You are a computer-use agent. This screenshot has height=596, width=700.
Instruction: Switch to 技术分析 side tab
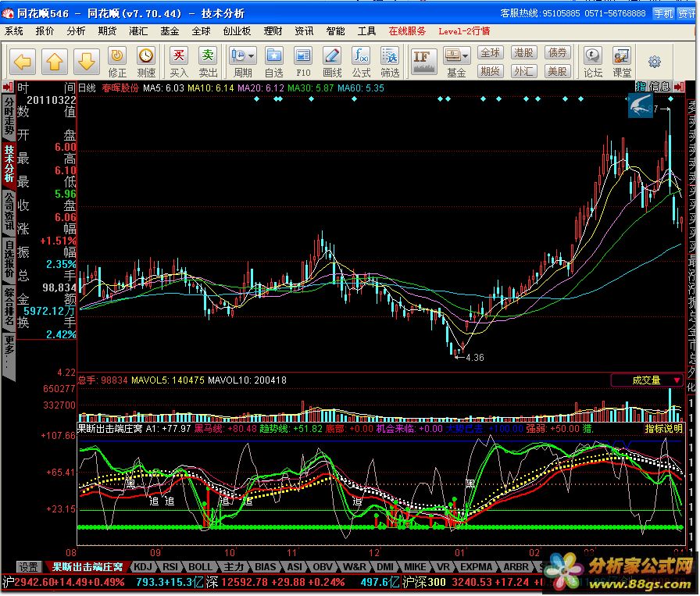pos(9,163)
